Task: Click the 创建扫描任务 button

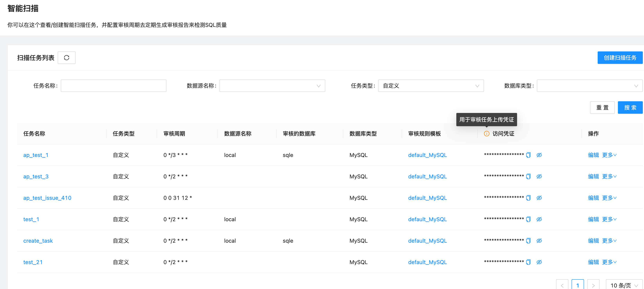Action: 620,57
